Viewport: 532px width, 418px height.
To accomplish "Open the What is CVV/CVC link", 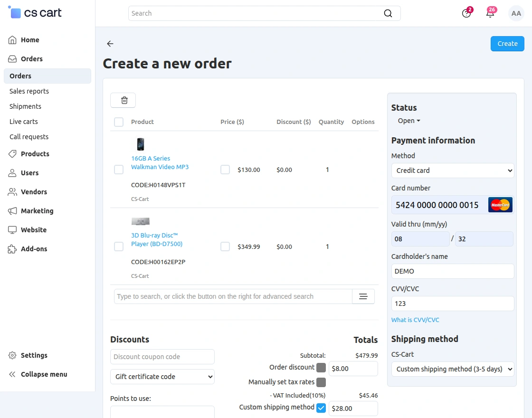I will [415, 320].
